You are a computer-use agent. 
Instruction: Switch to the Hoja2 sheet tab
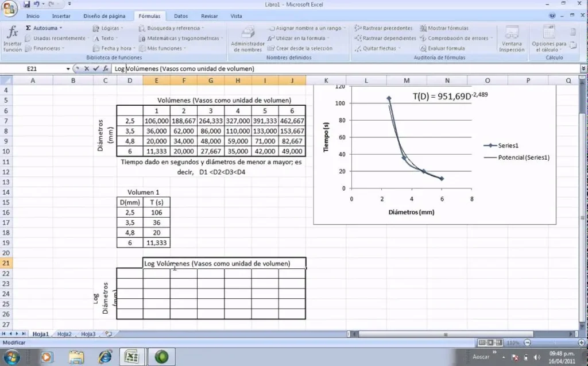(64, 334)
